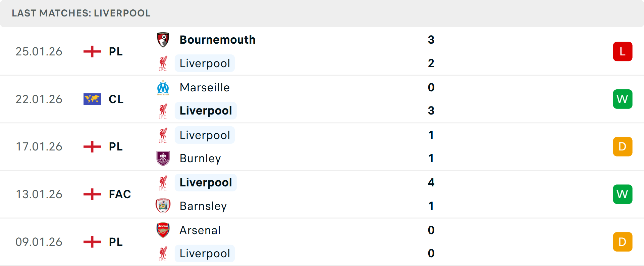Open the Arsenal team link

[200, 230]
